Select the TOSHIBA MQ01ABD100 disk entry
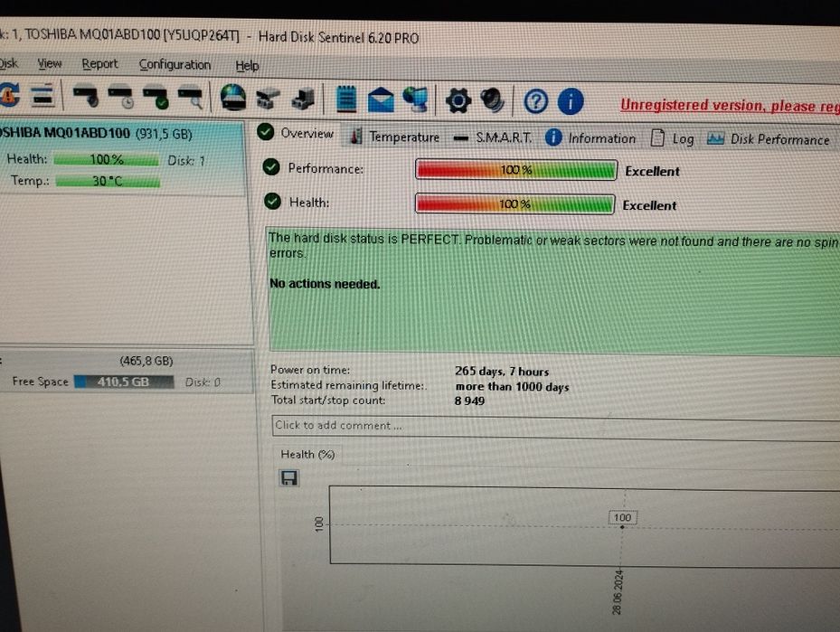The height and width of the screenshot is (632, 840). coord(122,158)
